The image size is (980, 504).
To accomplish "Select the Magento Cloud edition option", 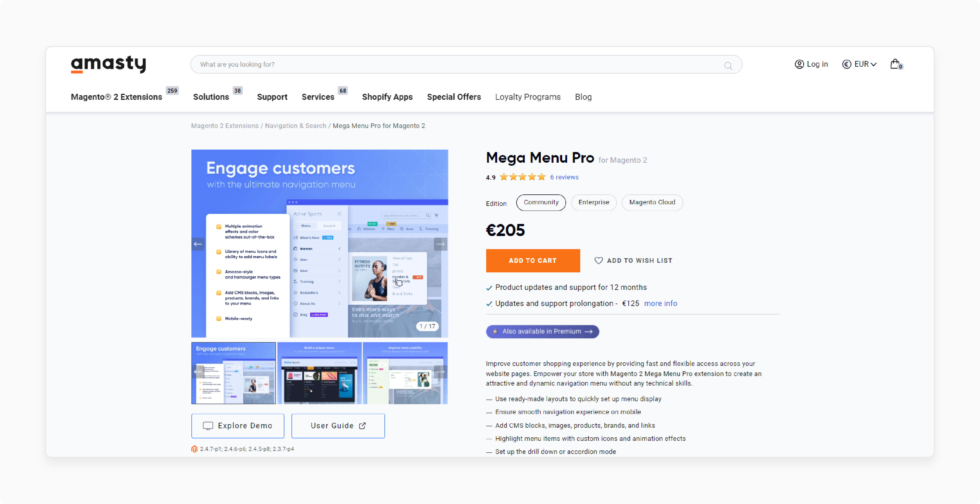I will pos(652,202).
